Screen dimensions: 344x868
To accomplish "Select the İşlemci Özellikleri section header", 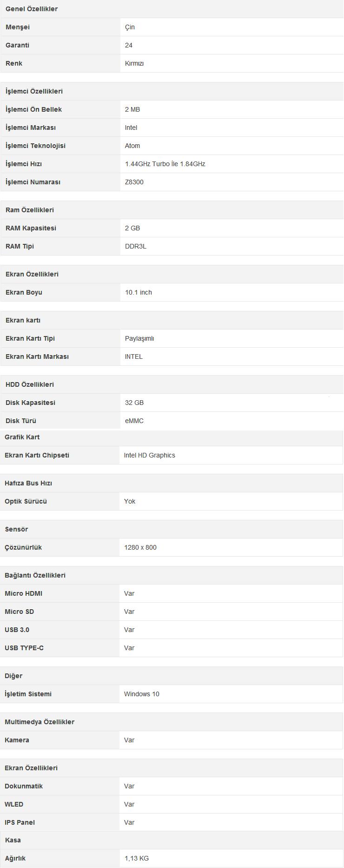I will point(34,91).
